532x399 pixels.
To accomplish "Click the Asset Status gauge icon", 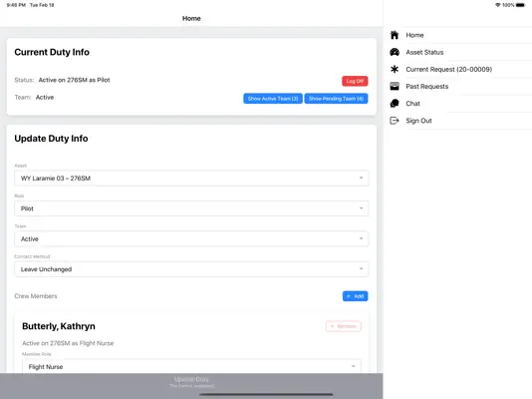I will click(395, 52).
